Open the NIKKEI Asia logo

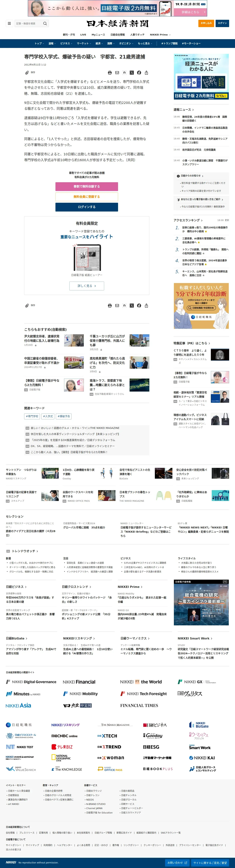(18, 705)
